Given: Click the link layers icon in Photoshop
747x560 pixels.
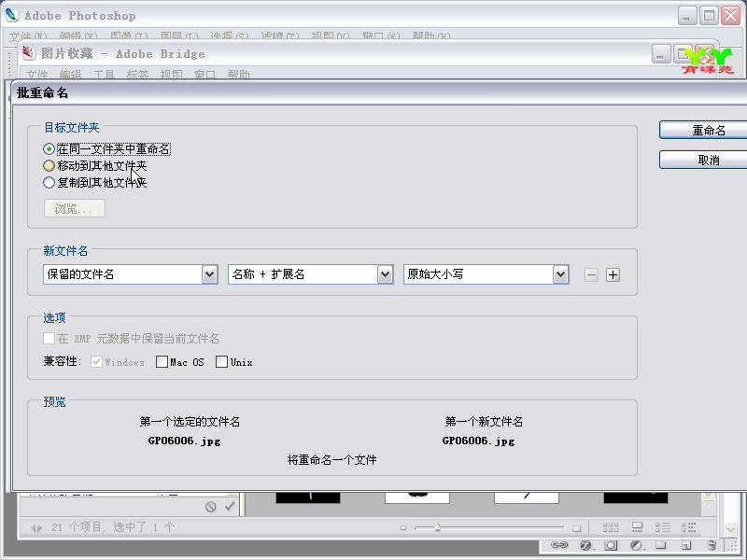Looking at the screenshot, I should 559,545.
